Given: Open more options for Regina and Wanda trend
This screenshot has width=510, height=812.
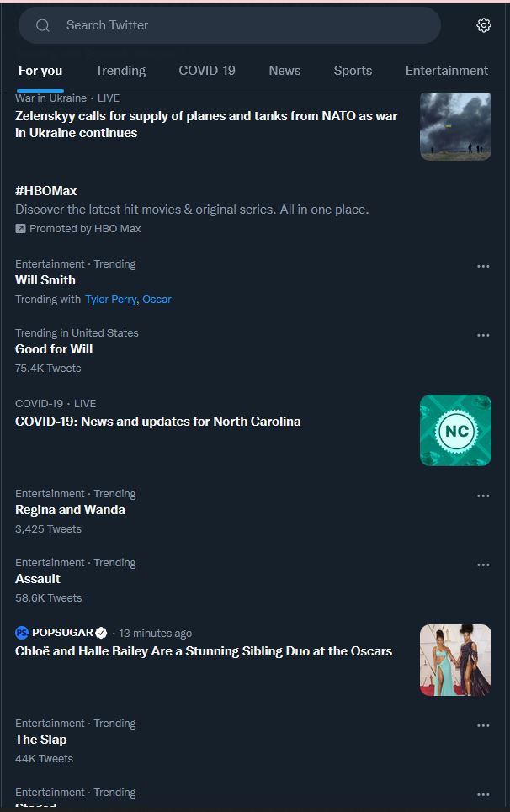Looking at the screenshot, I should click(x=483, y=496).
